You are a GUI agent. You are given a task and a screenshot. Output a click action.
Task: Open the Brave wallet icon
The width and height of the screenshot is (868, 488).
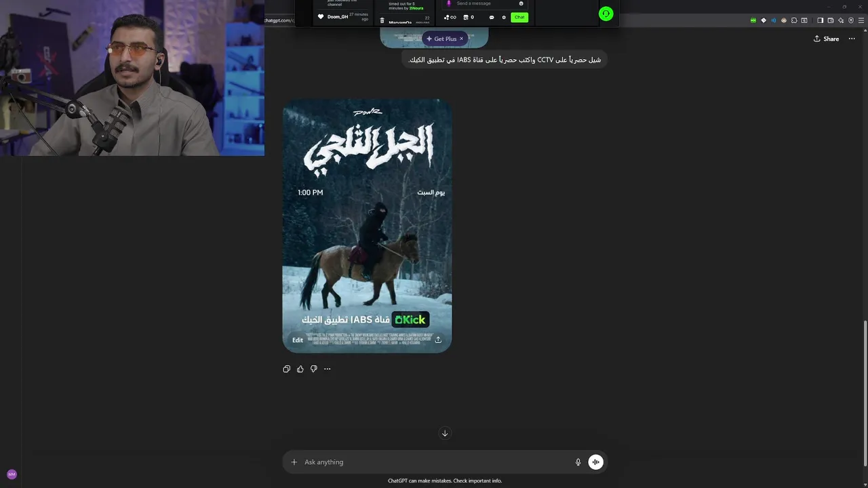(x=831, y=20)
